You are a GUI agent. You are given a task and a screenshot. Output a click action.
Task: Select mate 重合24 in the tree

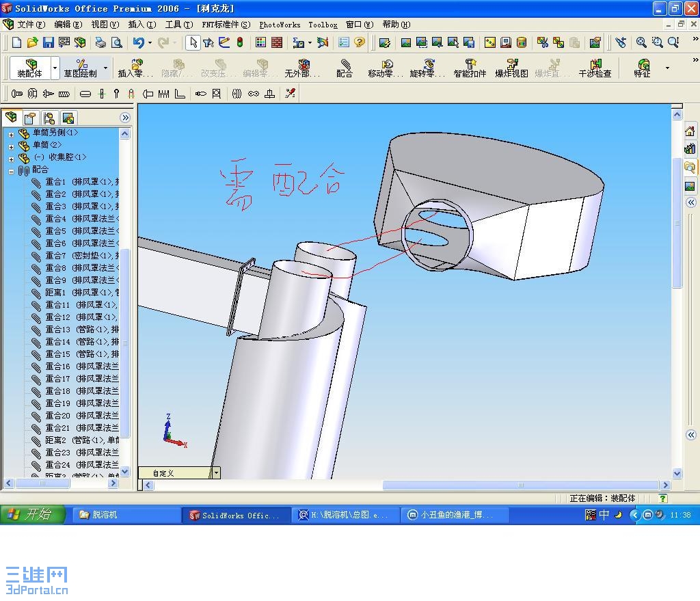point(75,465)
